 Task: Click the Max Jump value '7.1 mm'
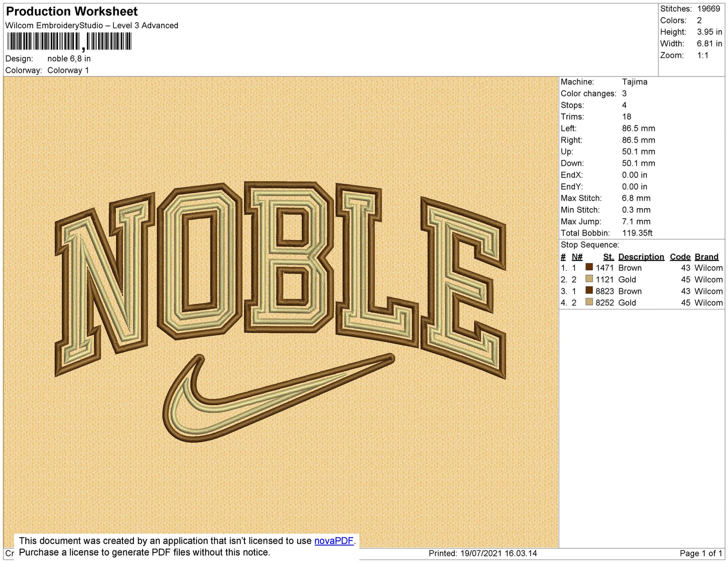(x=636, y=221)
